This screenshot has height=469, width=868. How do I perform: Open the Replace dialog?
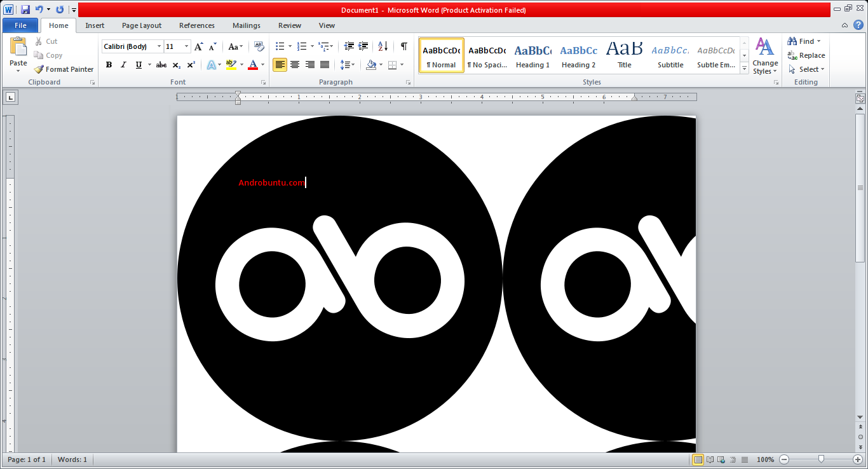(x=806, y=55)
